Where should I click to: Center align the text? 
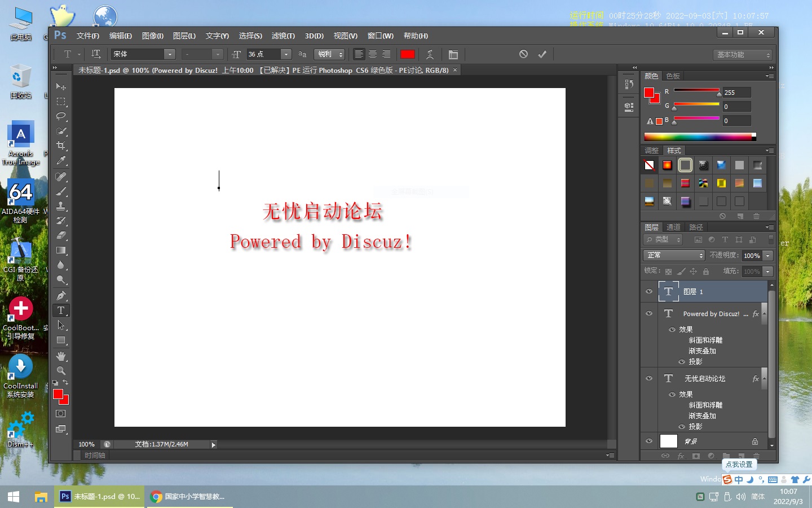pyautogui.click(x=373, y=54)
